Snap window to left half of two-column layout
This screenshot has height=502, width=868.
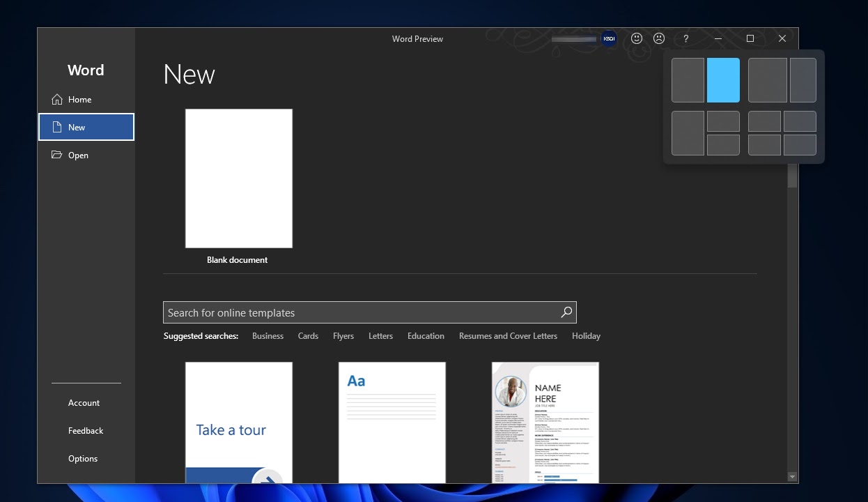(x=688, y=80)
